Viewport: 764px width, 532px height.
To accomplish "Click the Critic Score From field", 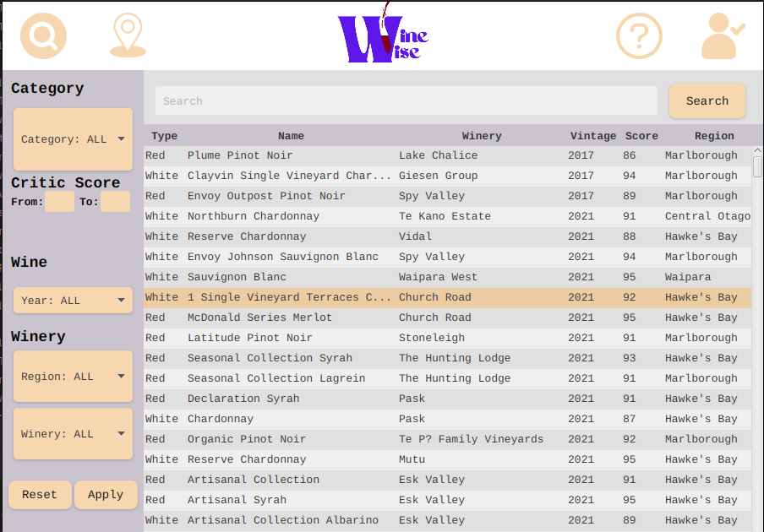I will coord(59,202).
